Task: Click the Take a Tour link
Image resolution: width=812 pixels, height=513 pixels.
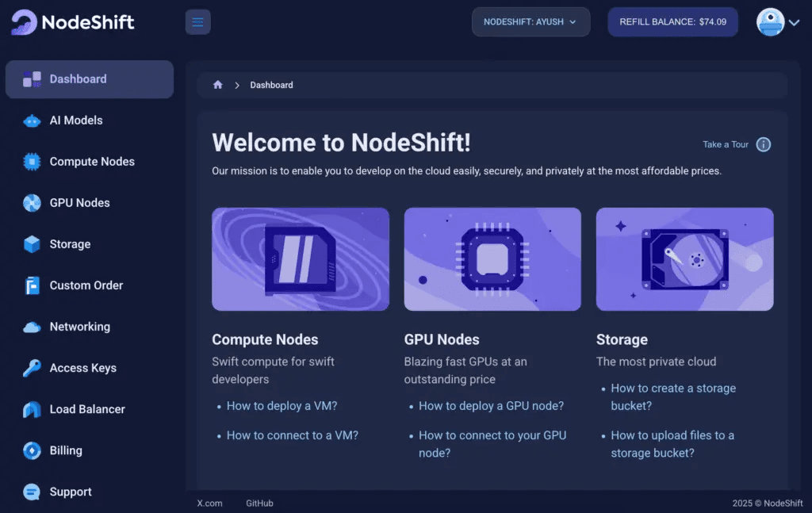Action: (726, 144)
